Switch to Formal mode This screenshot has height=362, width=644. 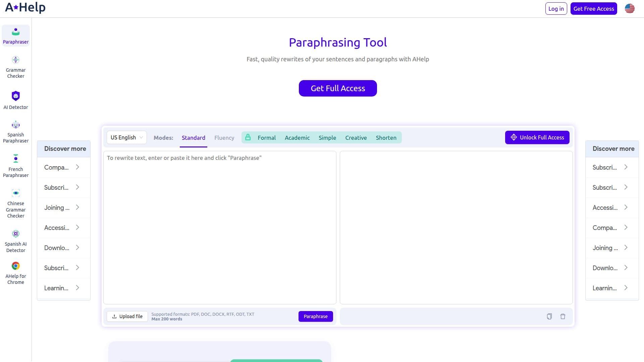coord(267,138)
